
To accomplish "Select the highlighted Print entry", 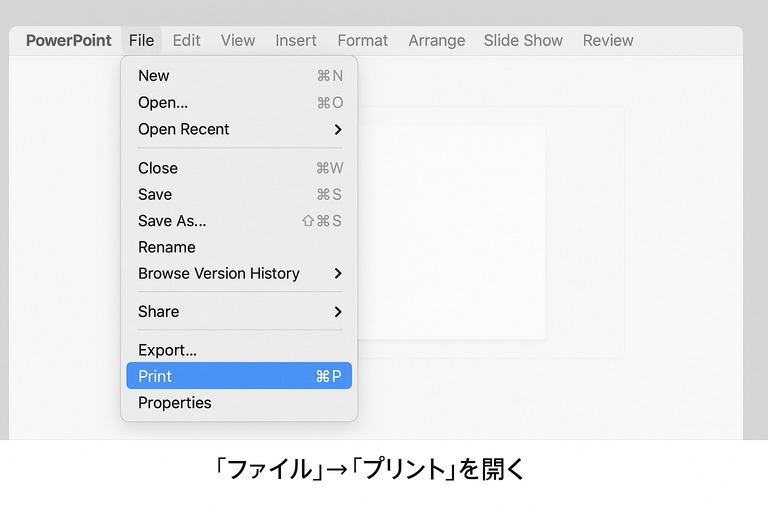I will coord(239,376).
